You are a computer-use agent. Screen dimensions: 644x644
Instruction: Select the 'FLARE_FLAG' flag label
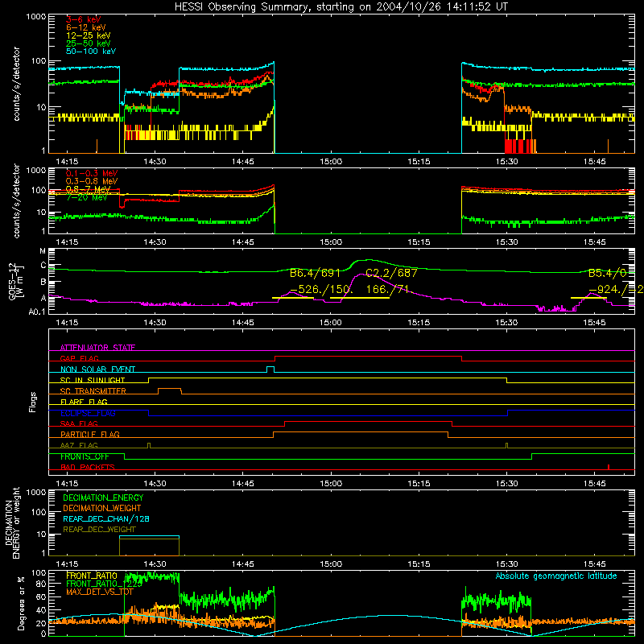click(84, 402)
